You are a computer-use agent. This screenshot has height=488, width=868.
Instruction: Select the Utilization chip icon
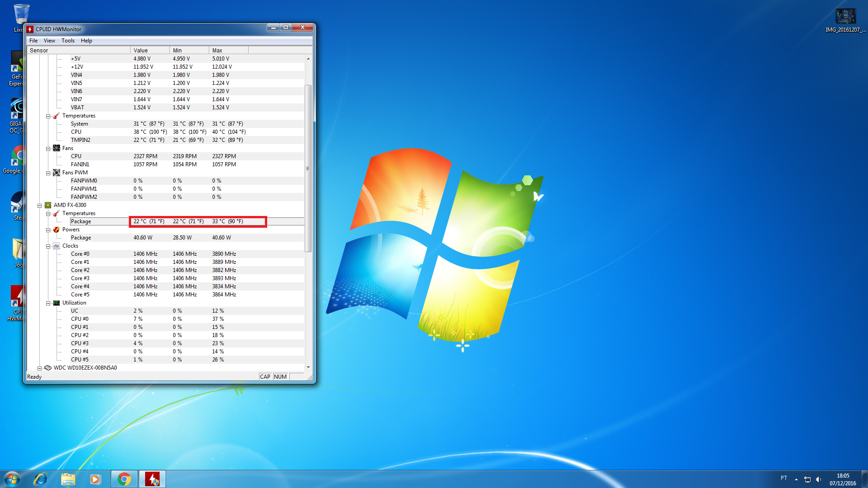pyautogui.click(x=57, y=303)
